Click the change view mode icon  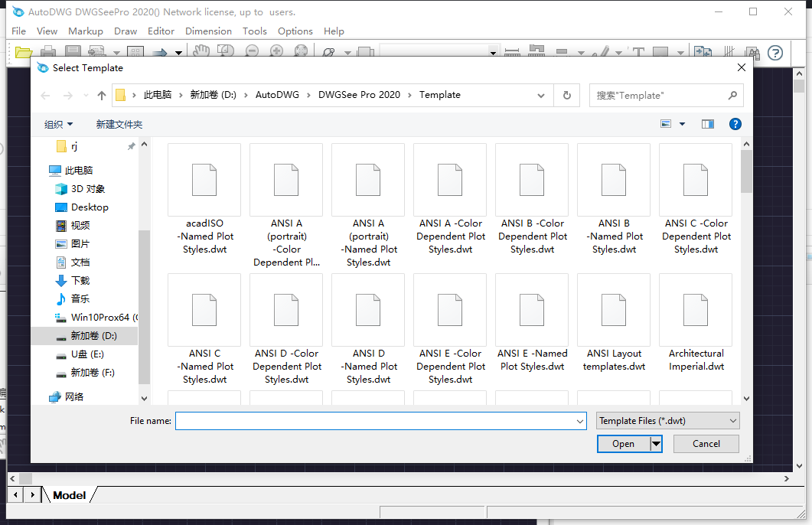[666, 124]
